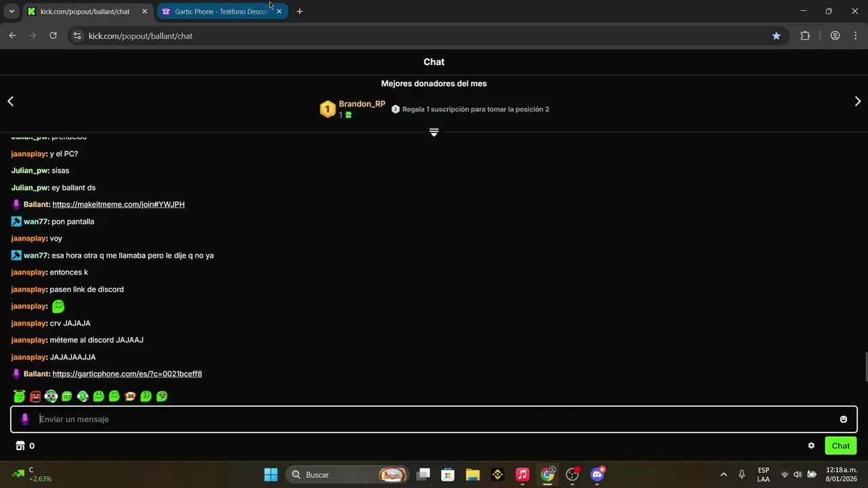Click the 'Mejores donadores del mes' heading
The height and width of the screenshot is (488, 868).
coord(434,84)
